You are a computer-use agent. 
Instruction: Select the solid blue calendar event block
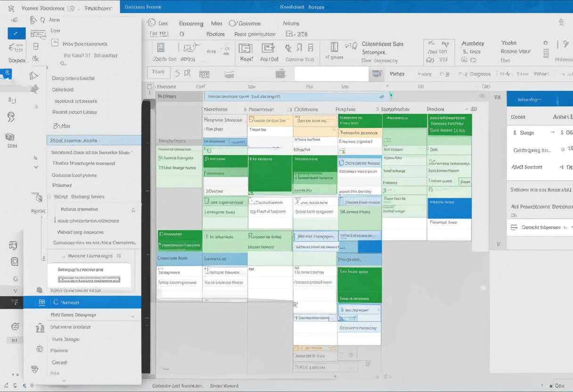pos(449,208)
